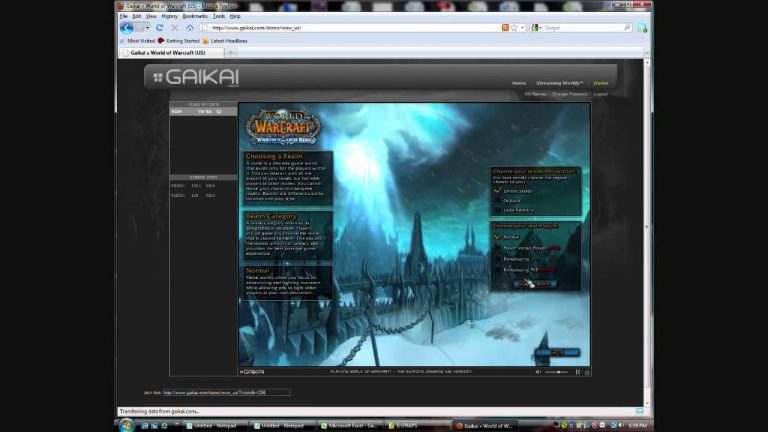Viewport: 768px width, 432px height.
Task: Adjust the stream volume slider
Action: (x=556, y=372)
